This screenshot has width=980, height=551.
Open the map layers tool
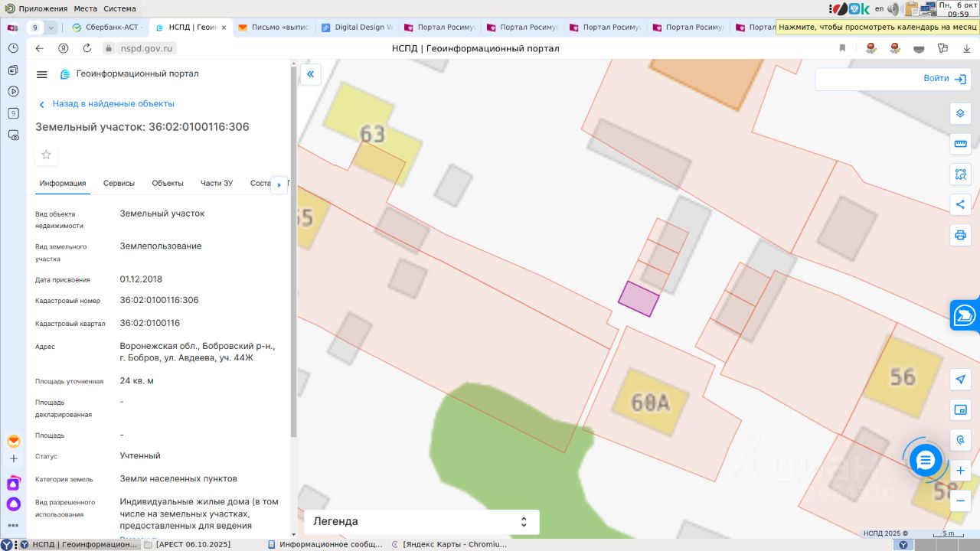[x=960, y=114]
